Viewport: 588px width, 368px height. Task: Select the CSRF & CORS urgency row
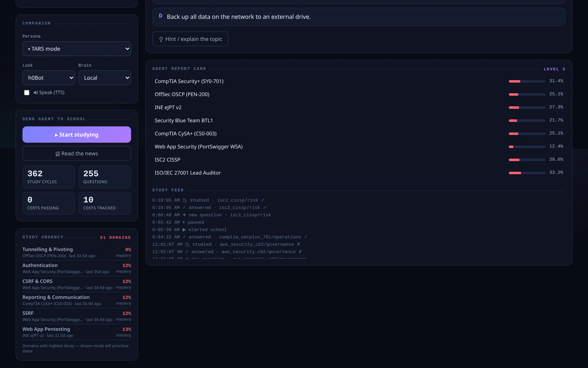(x=77, y=284)
